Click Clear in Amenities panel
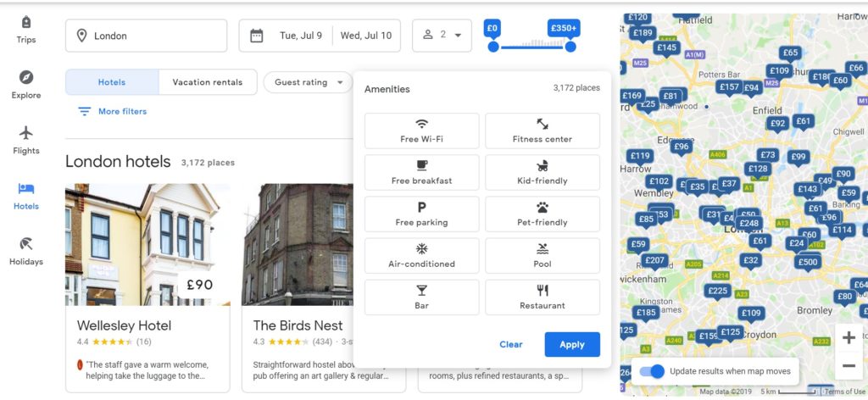868x400 pixels. 511,344
